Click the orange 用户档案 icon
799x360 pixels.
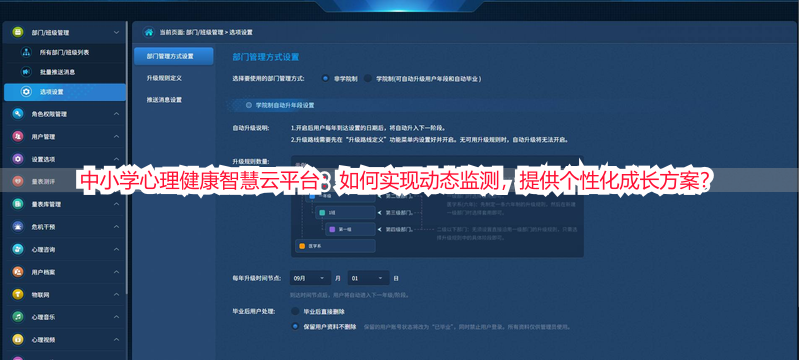(18, 272)
